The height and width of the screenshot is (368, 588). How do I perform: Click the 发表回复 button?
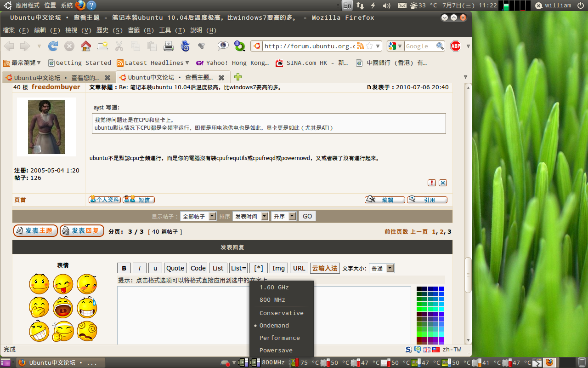82,231
